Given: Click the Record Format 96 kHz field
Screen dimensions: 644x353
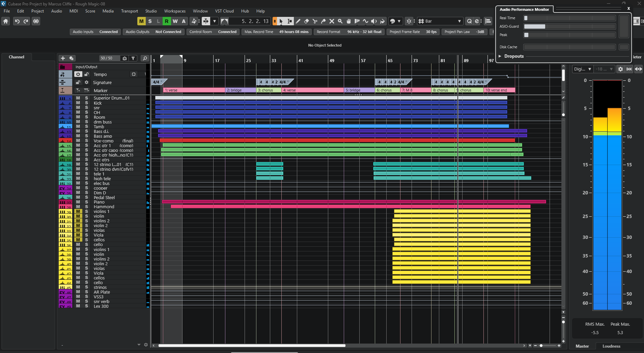Looking at the screenshot, I should coord(364,32).
